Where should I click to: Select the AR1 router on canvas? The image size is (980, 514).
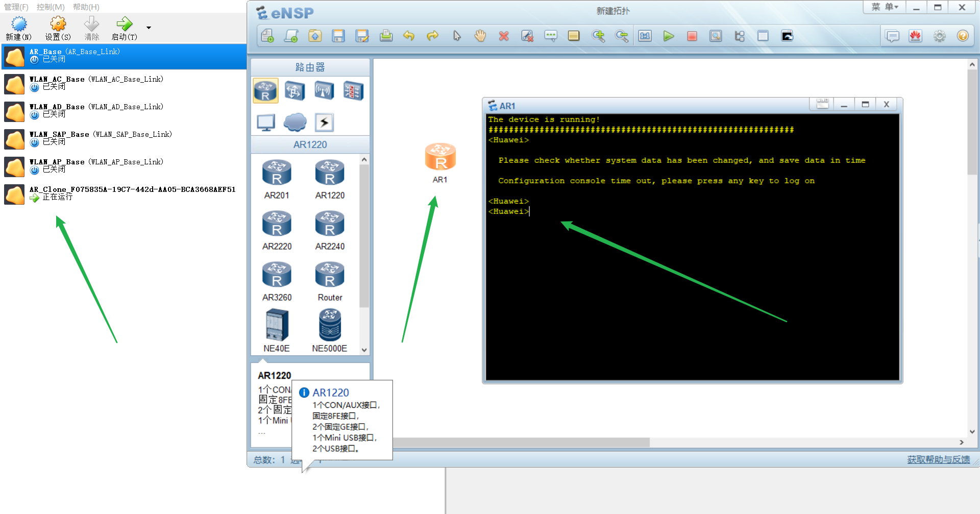440,156
